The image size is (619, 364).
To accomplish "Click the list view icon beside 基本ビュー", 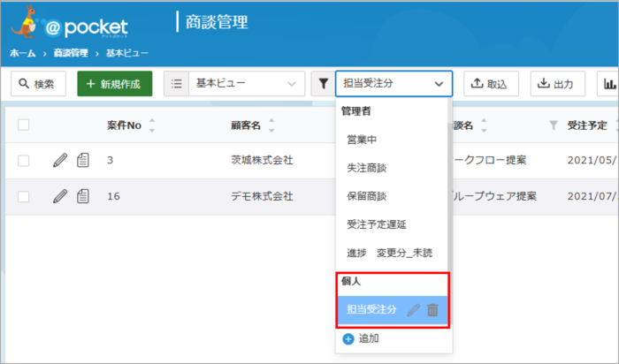I will click(x=177, y=84).
